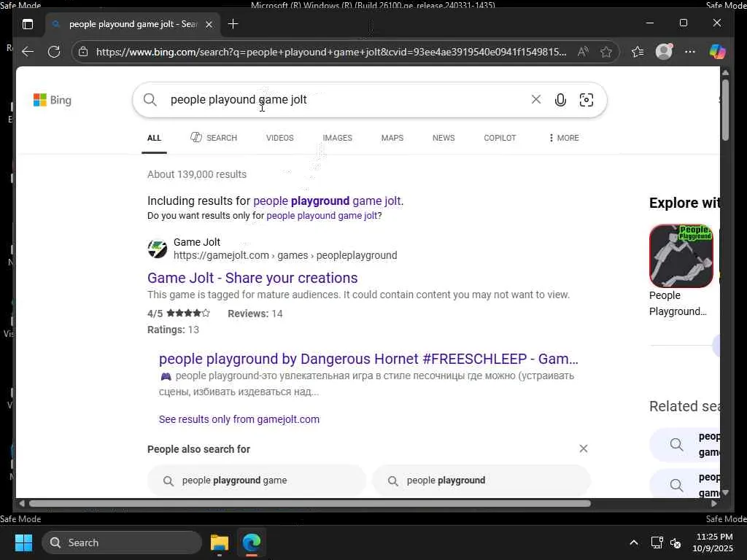Click the vertical page scrollbar

(x=725, y=109)
